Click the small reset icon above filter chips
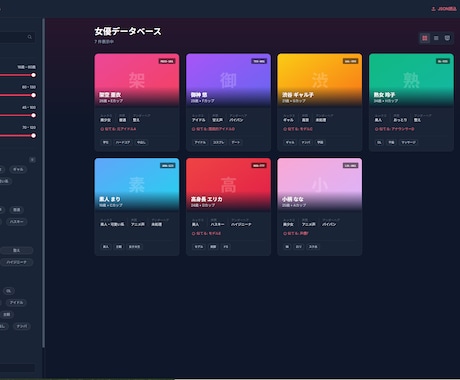The width and height of the screenshot is (460, 380). [x=32, y=160]
